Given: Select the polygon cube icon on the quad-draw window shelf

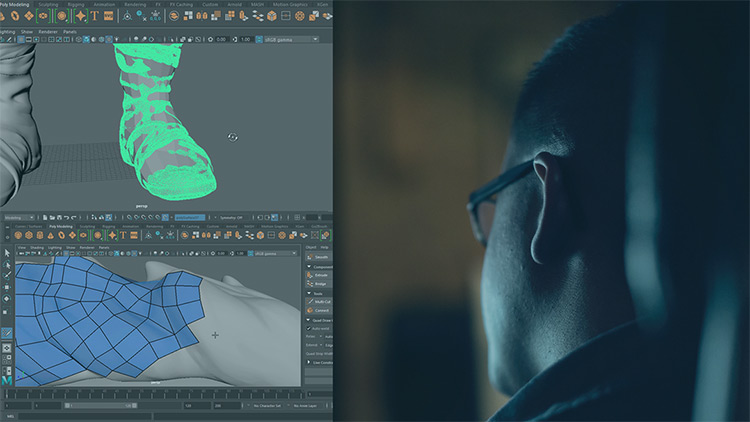Looking at the screenshot, I should (29, 235).
